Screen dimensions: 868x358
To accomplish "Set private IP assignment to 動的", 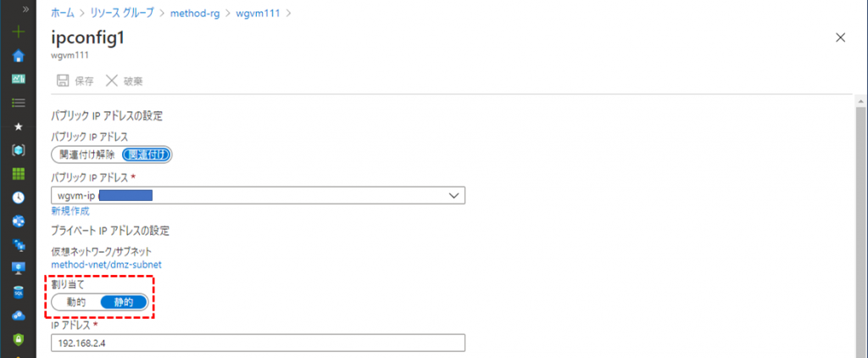I will (75, 302).
